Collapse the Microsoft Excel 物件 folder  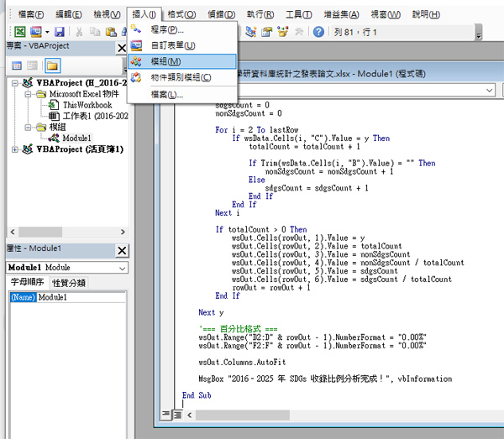(x=28, y=95)
